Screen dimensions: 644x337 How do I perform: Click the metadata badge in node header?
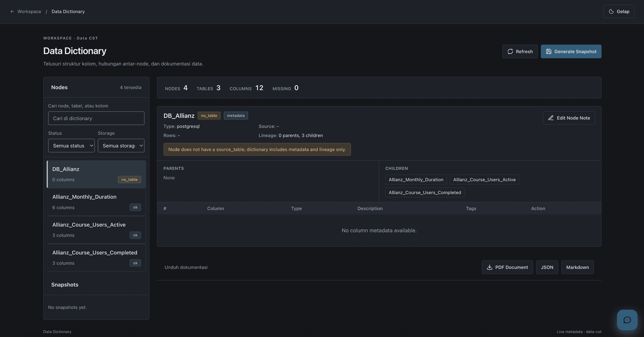click(236, 116)
